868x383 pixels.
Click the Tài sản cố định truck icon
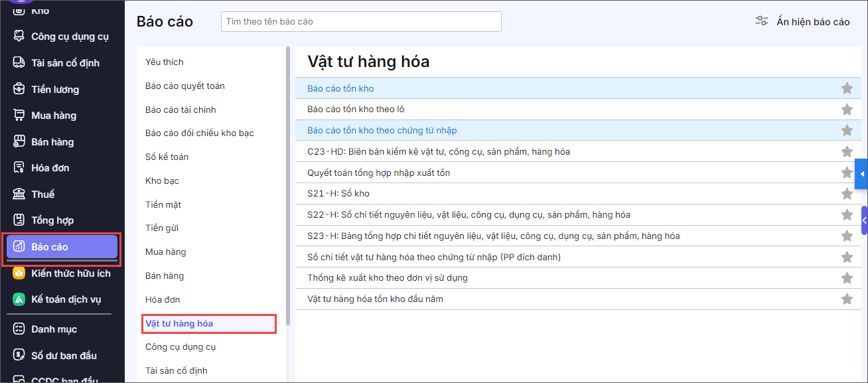(19, 62)
